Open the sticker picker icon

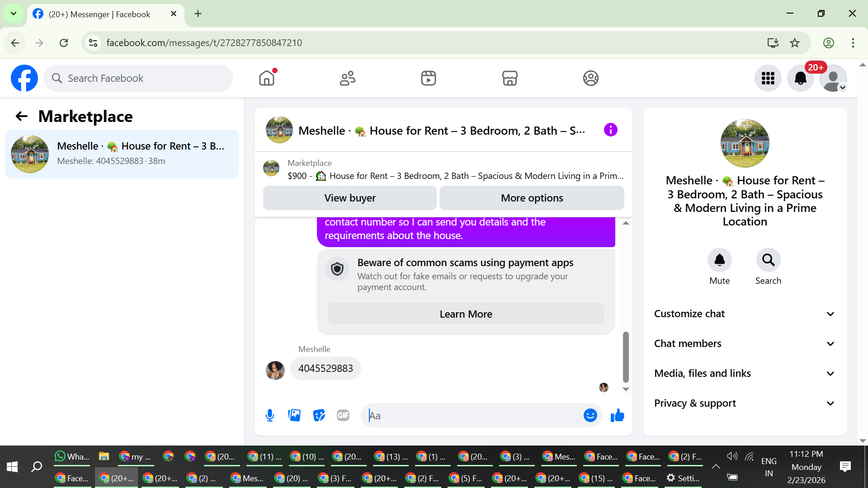pos(319,415)
